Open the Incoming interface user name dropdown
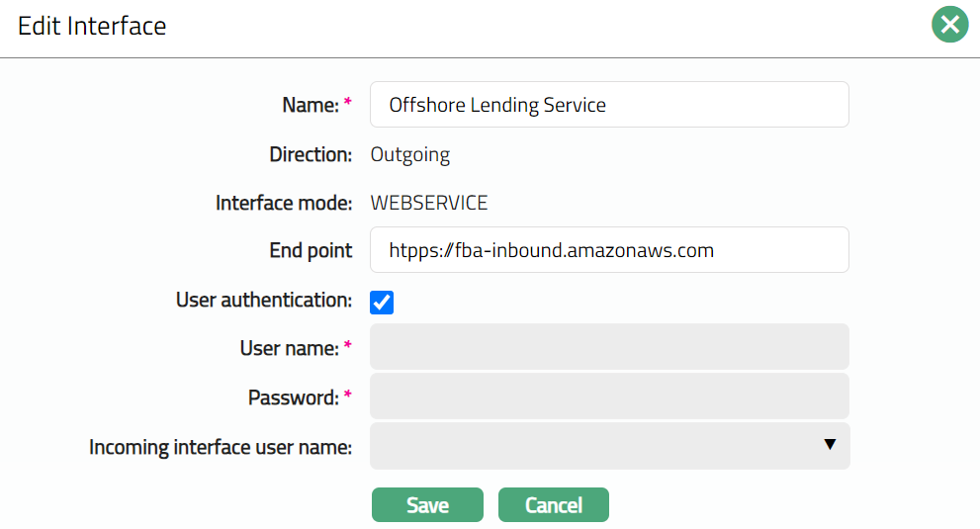The height and width of the screenshot is (529, 980). click(x=608, y=446)
